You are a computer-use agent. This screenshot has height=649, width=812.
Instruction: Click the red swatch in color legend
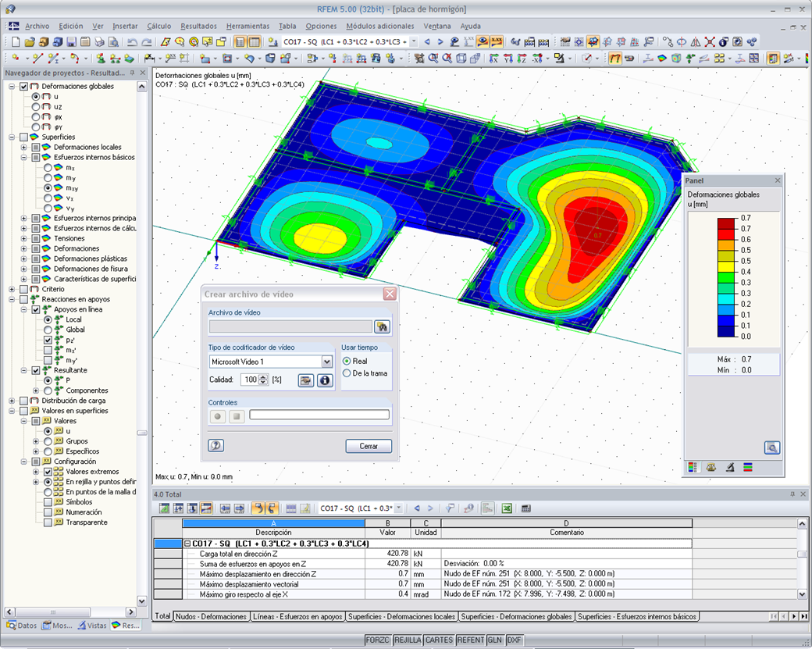pyautogui.click(x=726, y=234)
